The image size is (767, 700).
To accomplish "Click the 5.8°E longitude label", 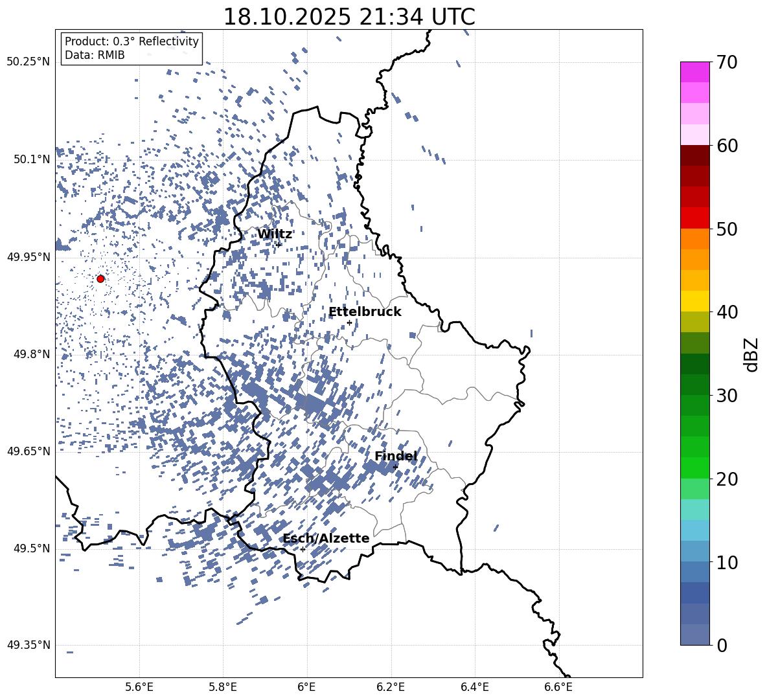I will click(x=223, y=687).
